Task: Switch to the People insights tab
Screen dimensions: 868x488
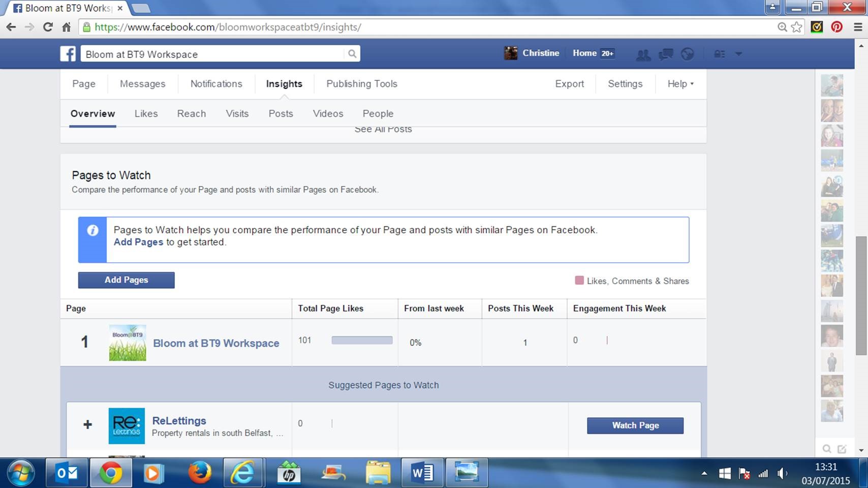Action: [378, 113]
